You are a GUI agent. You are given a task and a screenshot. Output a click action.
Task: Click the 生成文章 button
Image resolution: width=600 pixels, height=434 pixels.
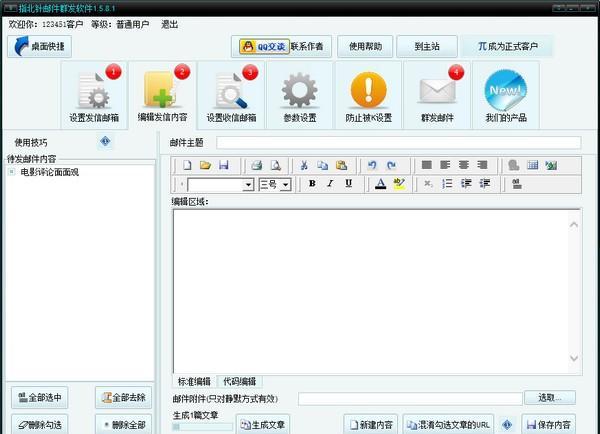[263, 424]
